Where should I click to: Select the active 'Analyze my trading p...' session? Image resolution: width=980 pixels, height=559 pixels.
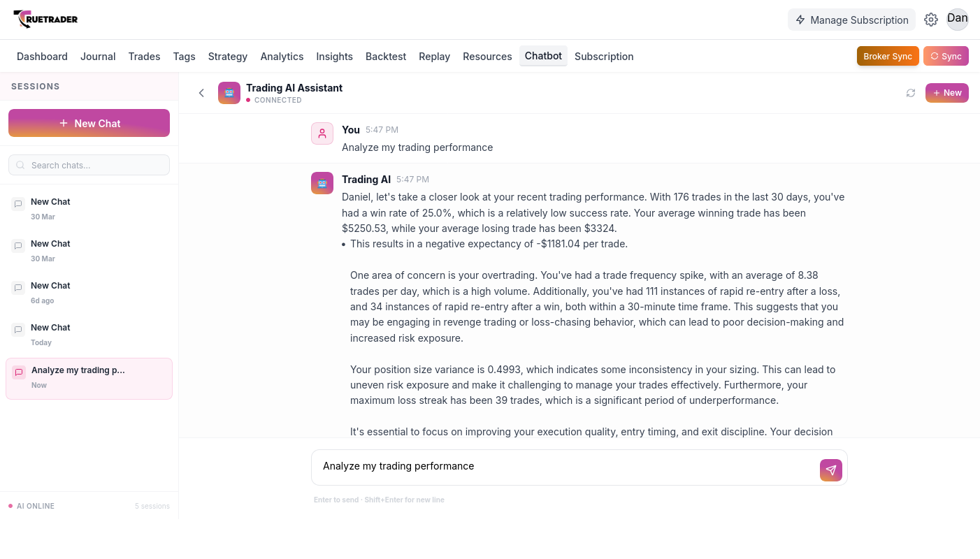[89, 378]
